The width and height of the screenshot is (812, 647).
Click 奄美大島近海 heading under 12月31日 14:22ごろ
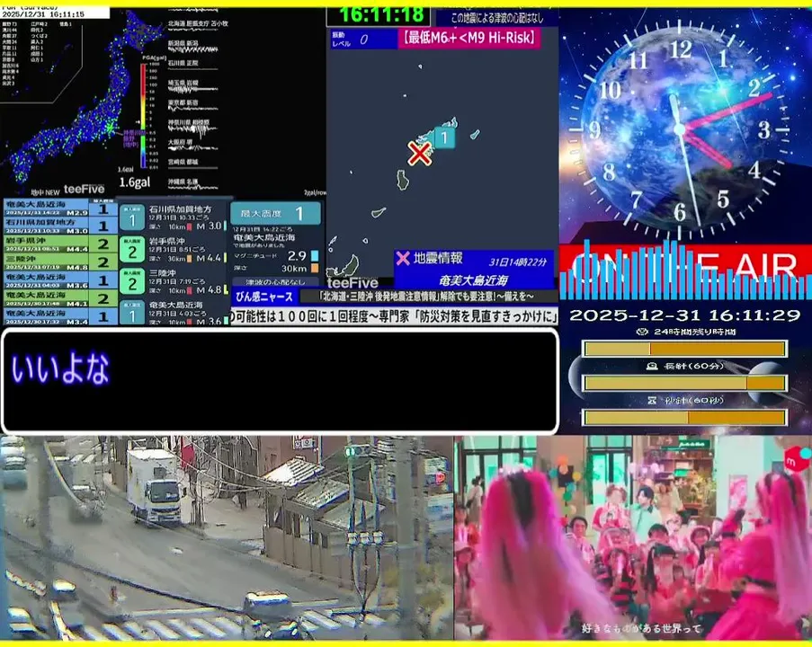click(x=264, y=237)
